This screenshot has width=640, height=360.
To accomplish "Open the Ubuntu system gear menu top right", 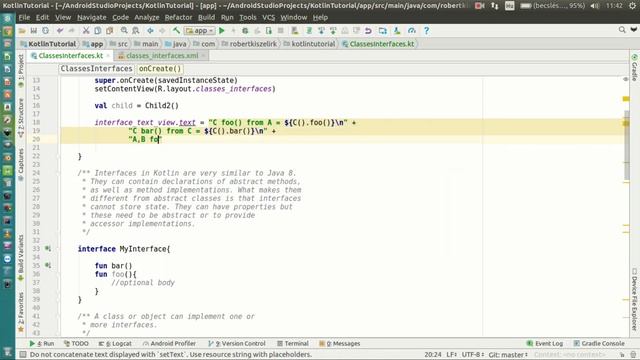I will pos(632,6).
